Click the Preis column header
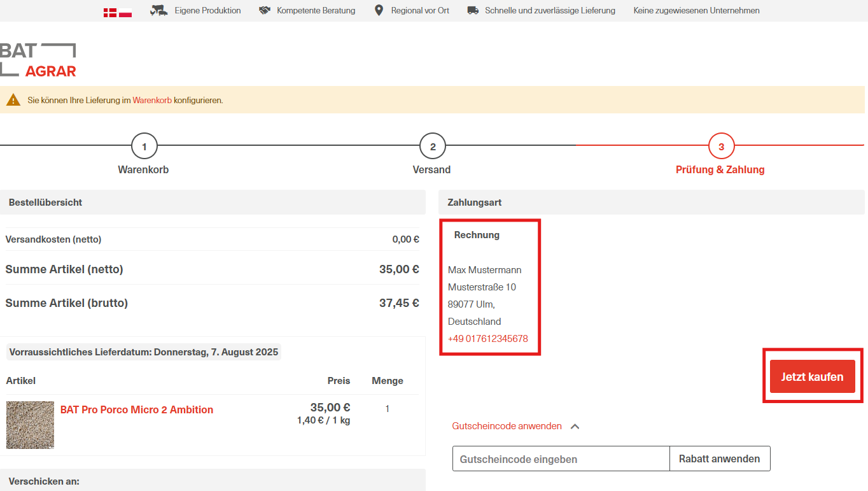This screenshot has width=868, height=491. pos(339,381)
